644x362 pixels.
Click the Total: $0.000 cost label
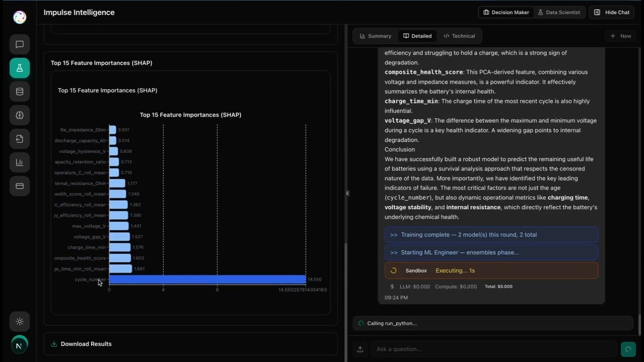(x=499, y=287)
